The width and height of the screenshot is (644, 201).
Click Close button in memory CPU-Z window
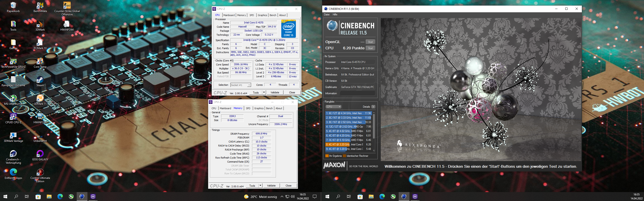point(288,186)
